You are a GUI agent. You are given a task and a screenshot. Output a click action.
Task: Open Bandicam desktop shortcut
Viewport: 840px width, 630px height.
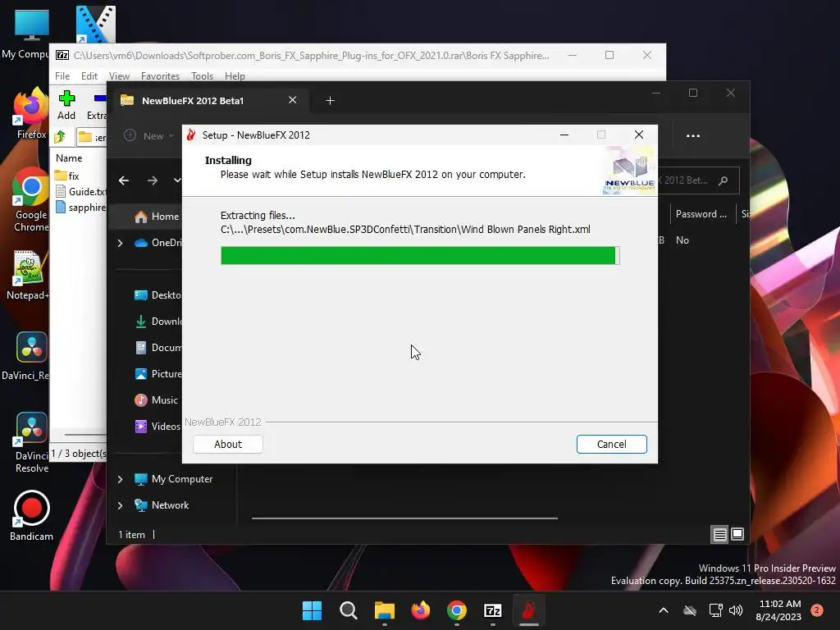(x=31, y=515)
